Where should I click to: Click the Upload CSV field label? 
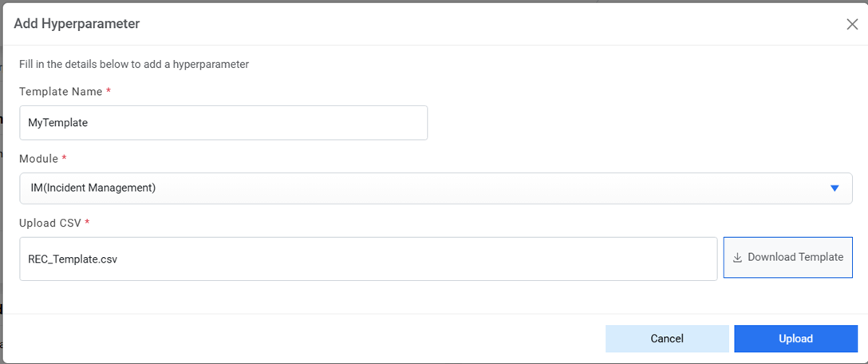[50, 223]
